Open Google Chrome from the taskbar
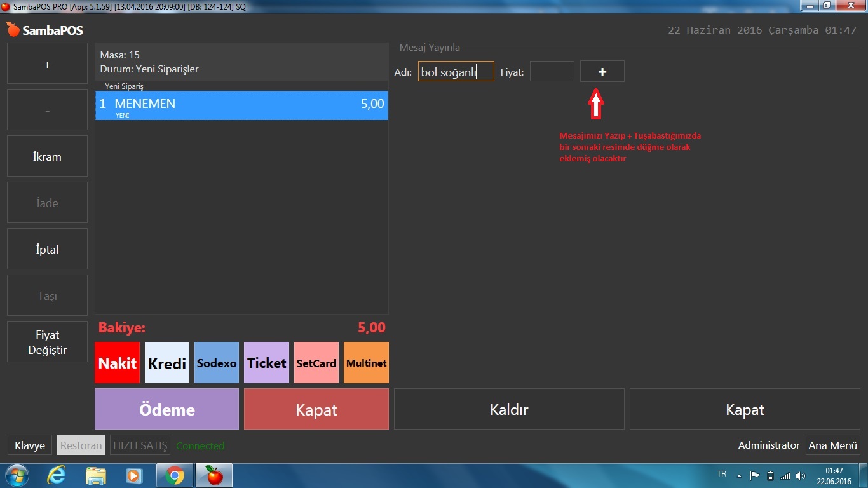The width and height of the screenshot is (868, 488). coord(175,475)
